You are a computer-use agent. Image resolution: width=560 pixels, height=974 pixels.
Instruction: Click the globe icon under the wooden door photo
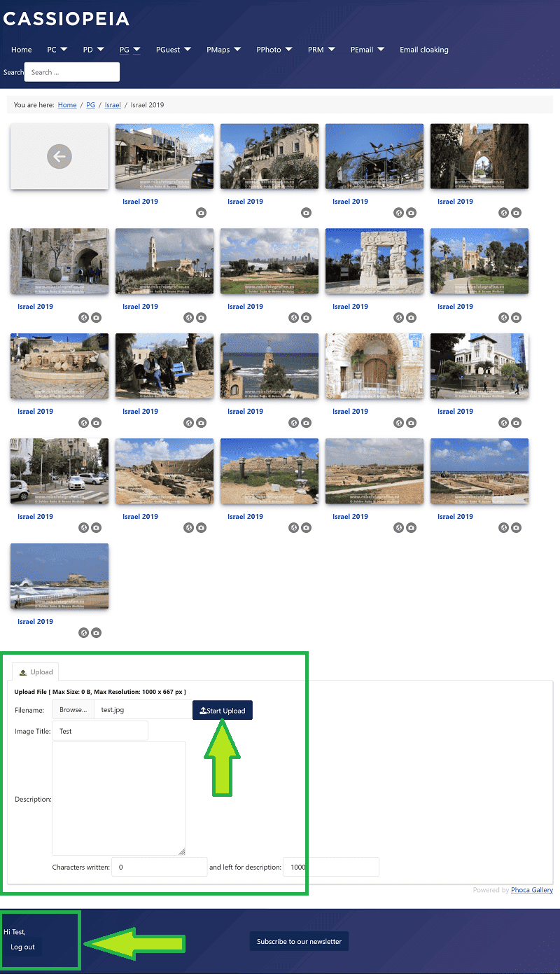(x=398, y=423)
